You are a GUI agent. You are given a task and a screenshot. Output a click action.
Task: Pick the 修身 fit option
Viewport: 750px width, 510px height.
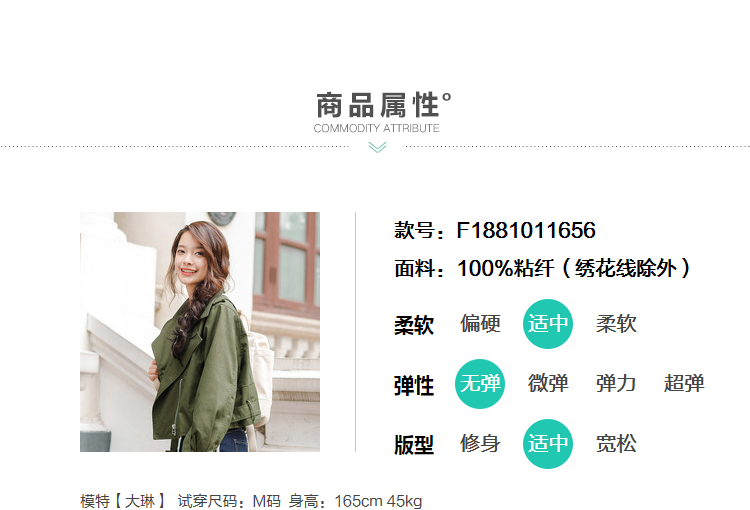[x=480, y=443]
